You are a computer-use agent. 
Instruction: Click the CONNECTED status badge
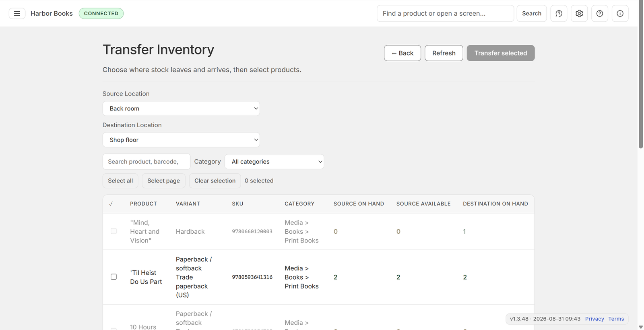click(x=101, y=13)
